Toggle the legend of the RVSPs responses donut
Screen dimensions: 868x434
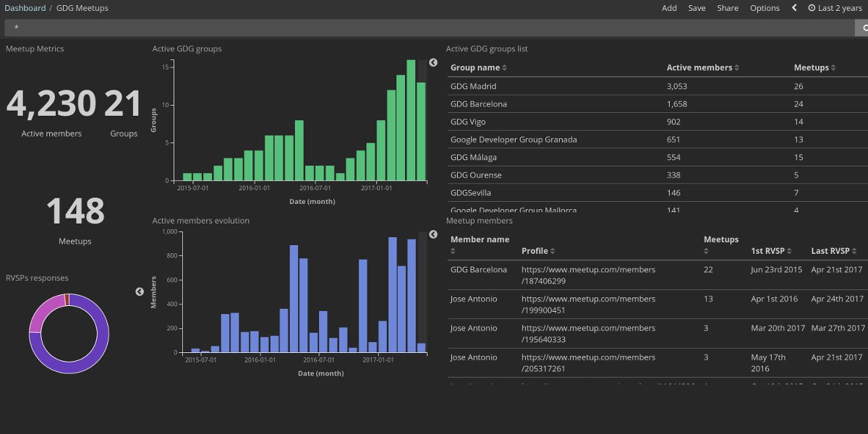point(140,292)
